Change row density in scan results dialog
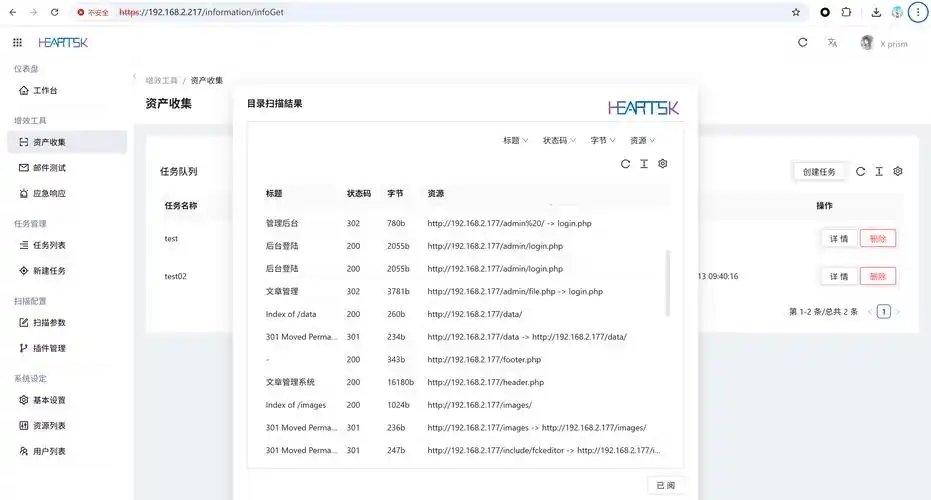Viewport: 931px width, 500px height. click(x=644, y=164)
